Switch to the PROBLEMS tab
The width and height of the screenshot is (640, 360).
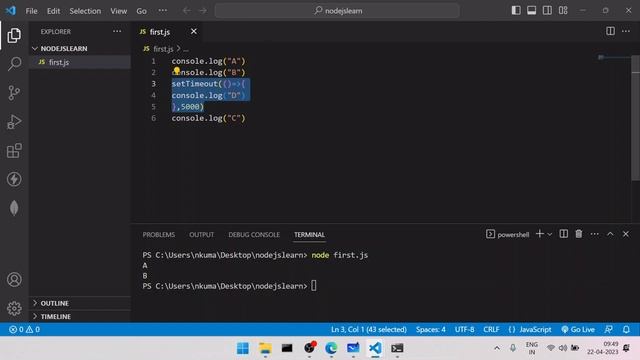159,235
